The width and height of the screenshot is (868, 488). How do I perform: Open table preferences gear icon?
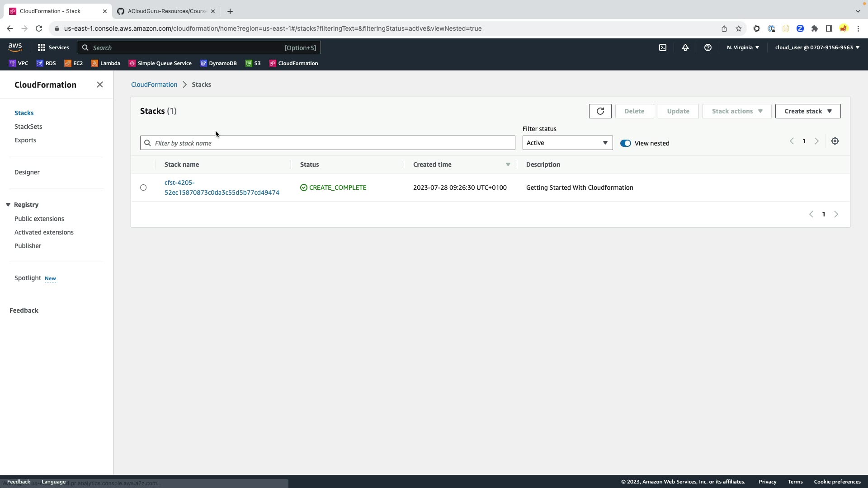point(835,141)
